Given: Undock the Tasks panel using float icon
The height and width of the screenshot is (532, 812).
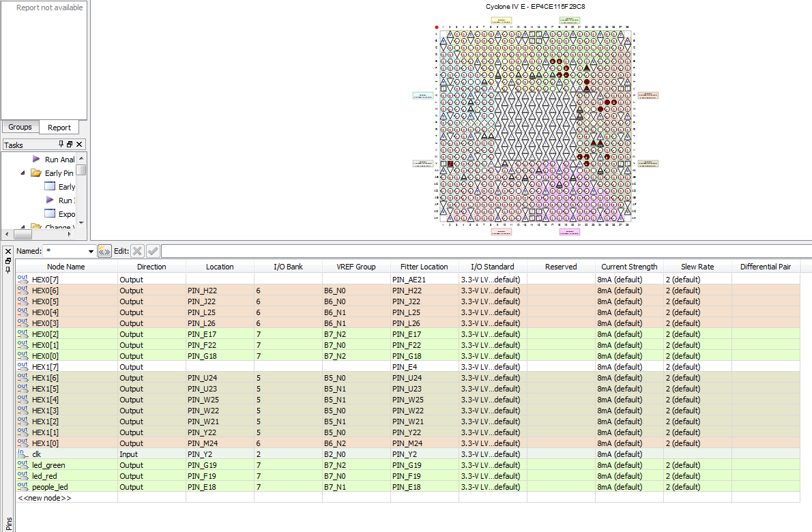Looking at the screenshot, I should (x=70, y=145).
